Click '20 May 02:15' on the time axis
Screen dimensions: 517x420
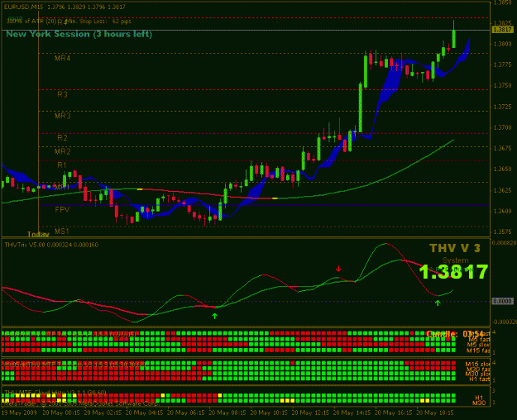[x=103, y=413]
